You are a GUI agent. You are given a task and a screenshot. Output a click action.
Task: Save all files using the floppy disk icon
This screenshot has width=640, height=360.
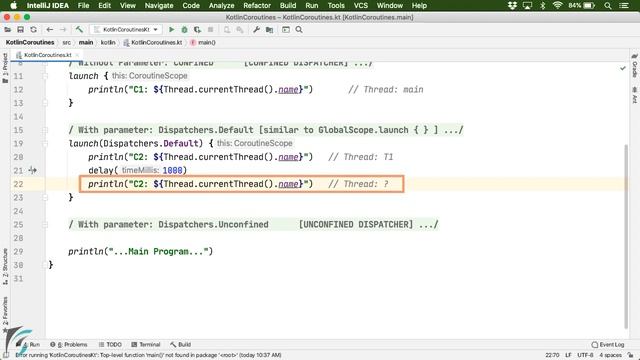20,29
